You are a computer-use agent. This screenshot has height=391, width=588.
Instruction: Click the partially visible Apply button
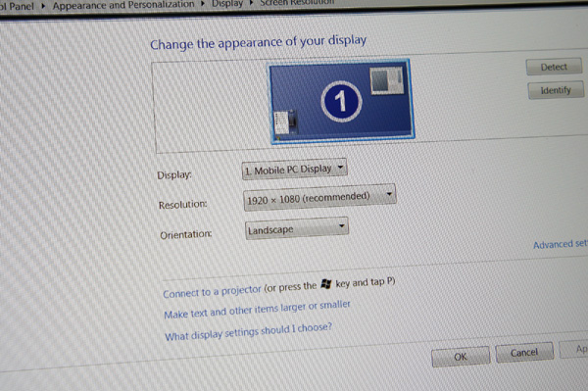pyautogui.click(x=573, y=350)
